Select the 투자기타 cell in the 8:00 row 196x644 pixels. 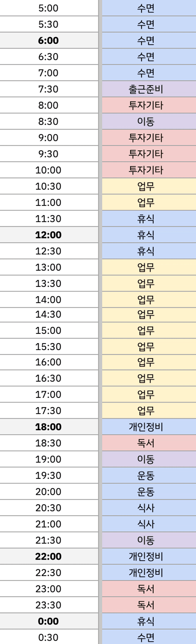(x=146, y=105)
